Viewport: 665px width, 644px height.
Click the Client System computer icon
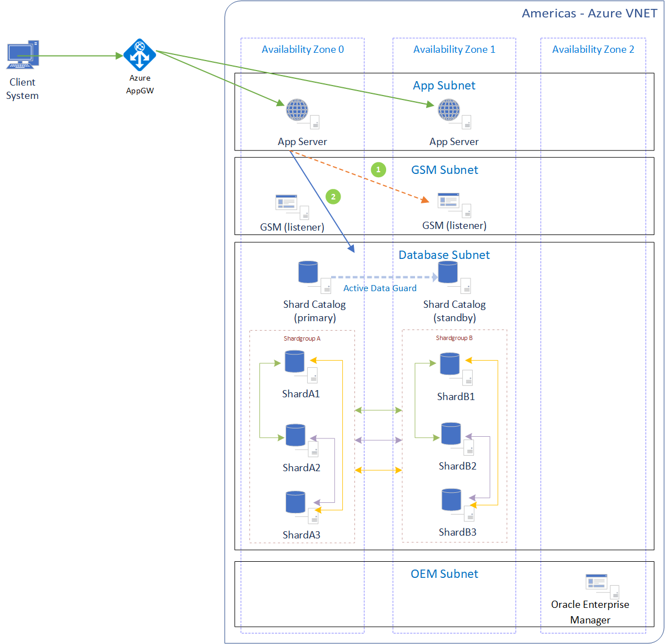[x=22, y=54]
